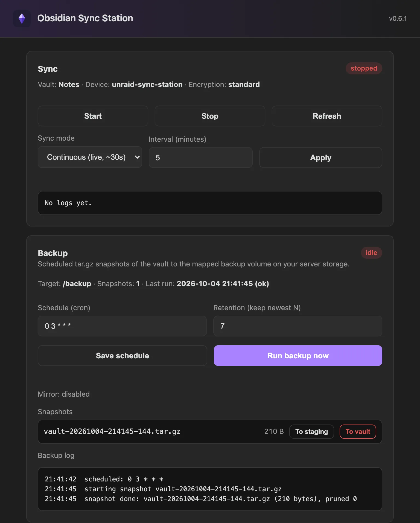The width and height of the screenshot is (420, 523).
Task: Start the vault sync
Action: pos(93,116)
